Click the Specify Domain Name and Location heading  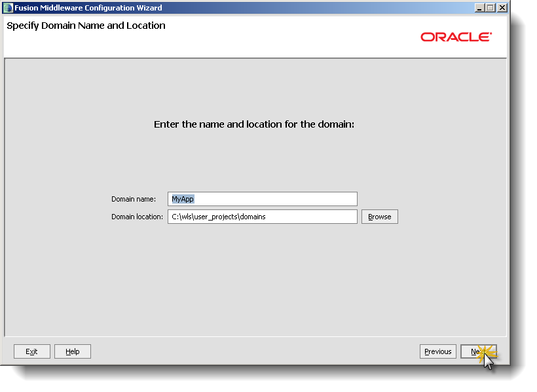coord(86,26)
